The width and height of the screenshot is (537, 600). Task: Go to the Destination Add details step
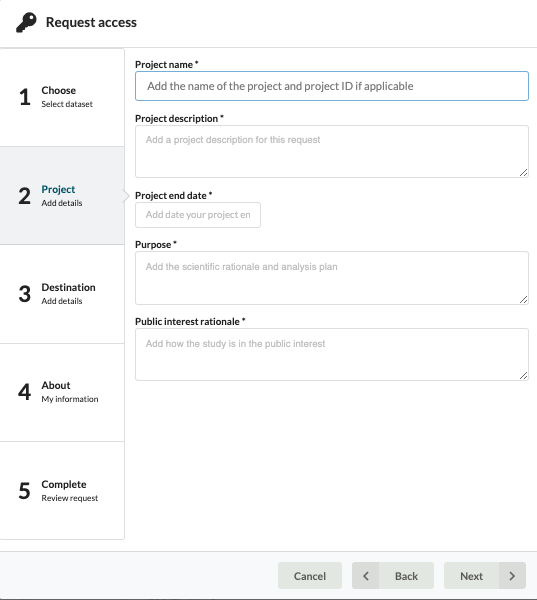tap(62, 294)
